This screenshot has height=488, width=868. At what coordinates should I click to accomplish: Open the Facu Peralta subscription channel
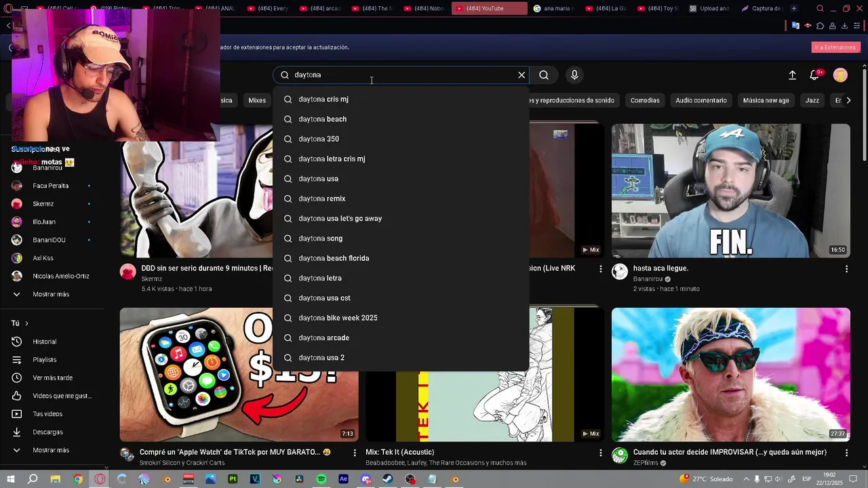pyautogui.click(x=51, y=186)
